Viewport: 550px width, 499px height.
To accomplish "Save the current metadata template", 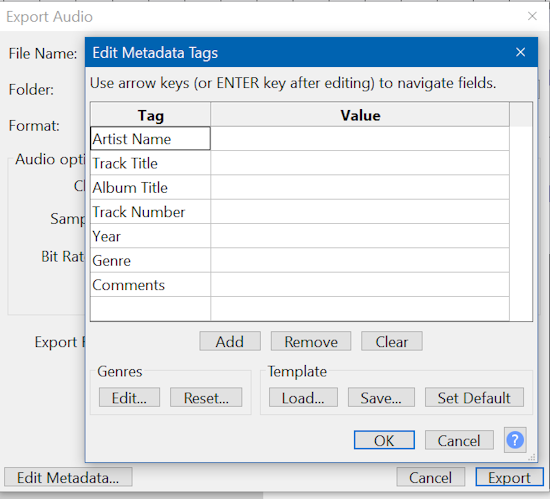I will click(x=381, y=397).
